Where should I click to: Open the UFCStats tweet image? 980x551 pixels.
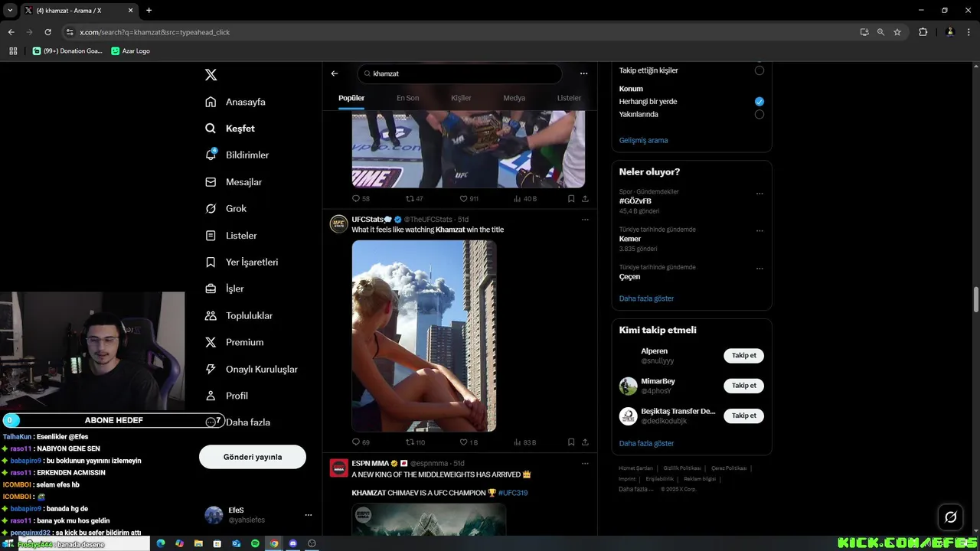point(424,336)
